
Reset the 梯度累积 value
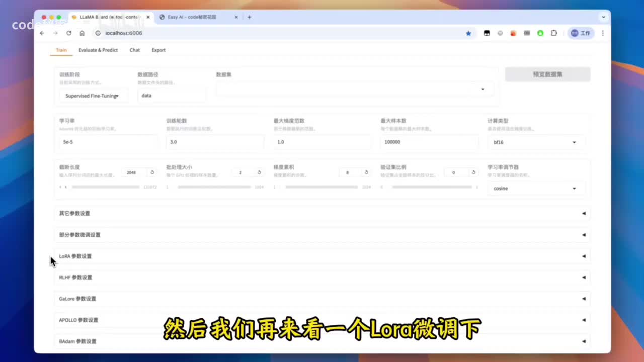point(366,172)
